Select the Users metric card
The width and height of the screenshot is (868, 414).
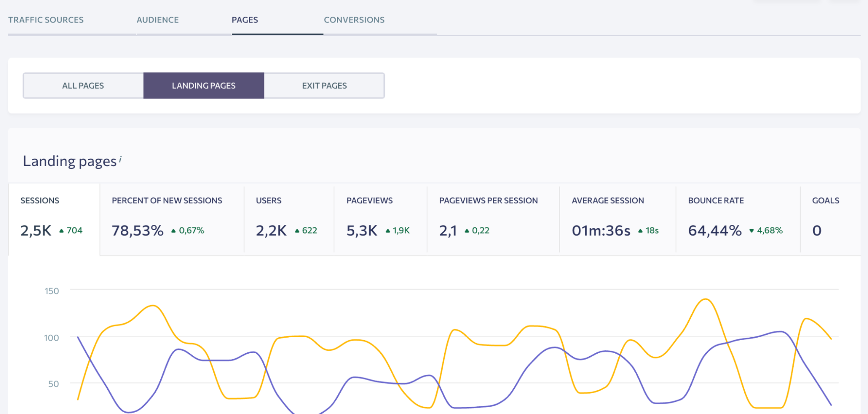pos(289,219)
